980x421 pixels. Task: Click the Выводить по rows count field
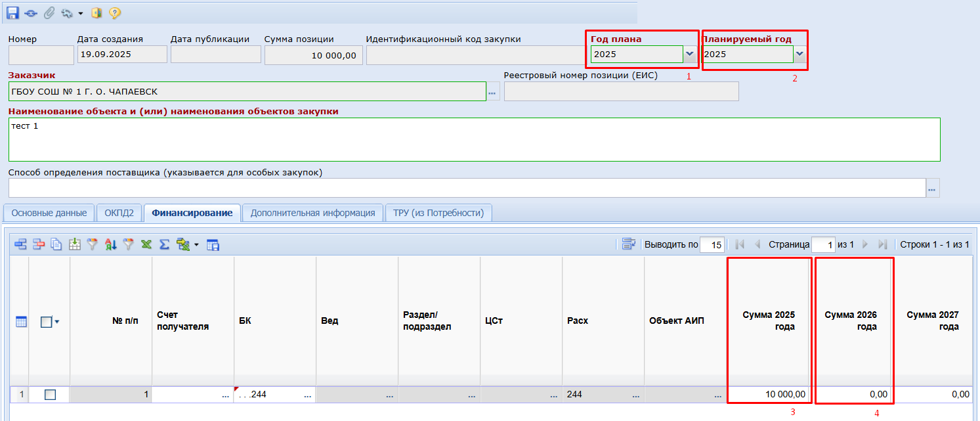712,245
